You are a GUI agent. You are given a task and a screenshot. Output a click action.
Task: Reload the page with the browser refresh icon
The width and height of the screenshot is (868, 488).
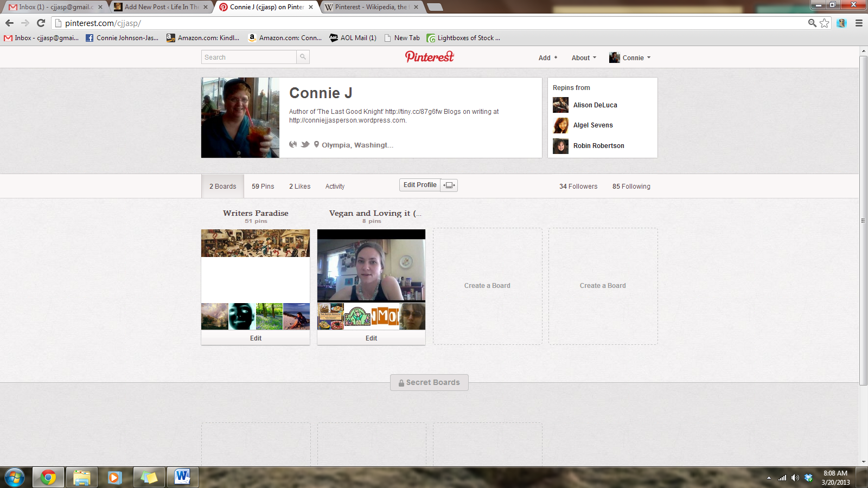[41, 23]
